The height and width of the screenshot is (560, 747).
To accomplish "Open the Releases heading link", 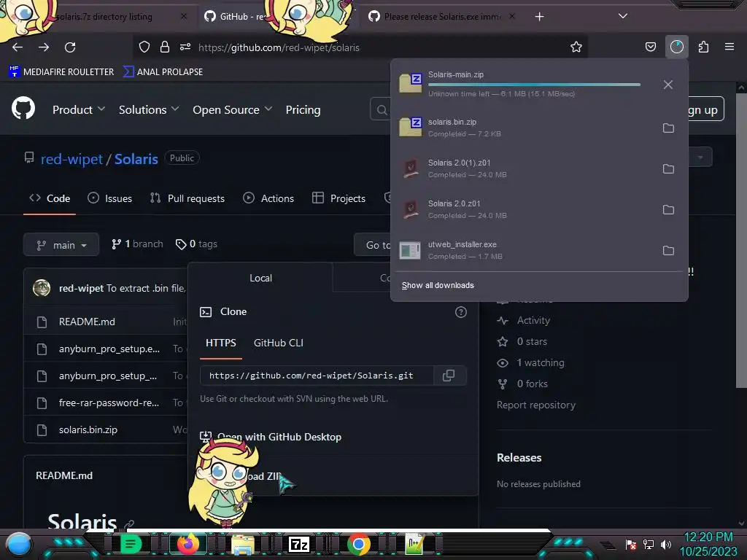I will pyautogui.click(x=519, y=458).
